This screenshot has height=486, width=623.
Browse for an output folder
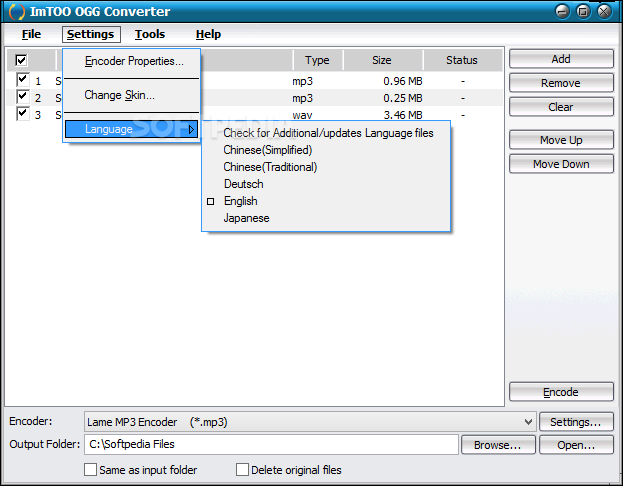coord(498,445)
